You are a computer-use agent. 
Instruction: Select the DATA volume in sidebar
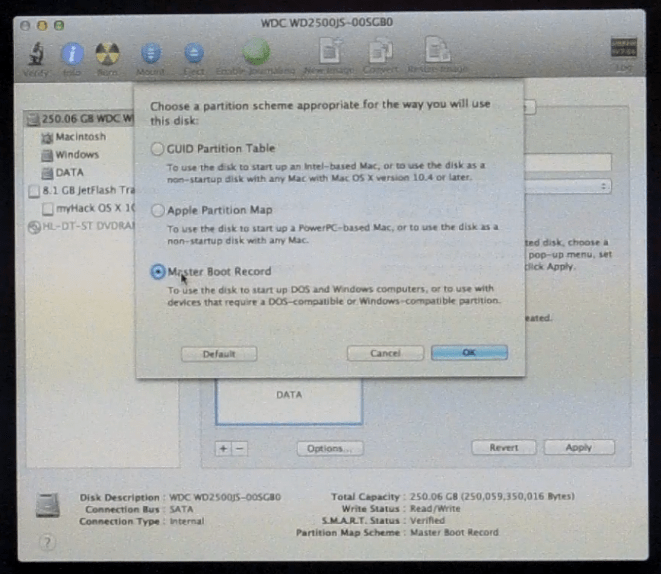click(x=62, y=172)
